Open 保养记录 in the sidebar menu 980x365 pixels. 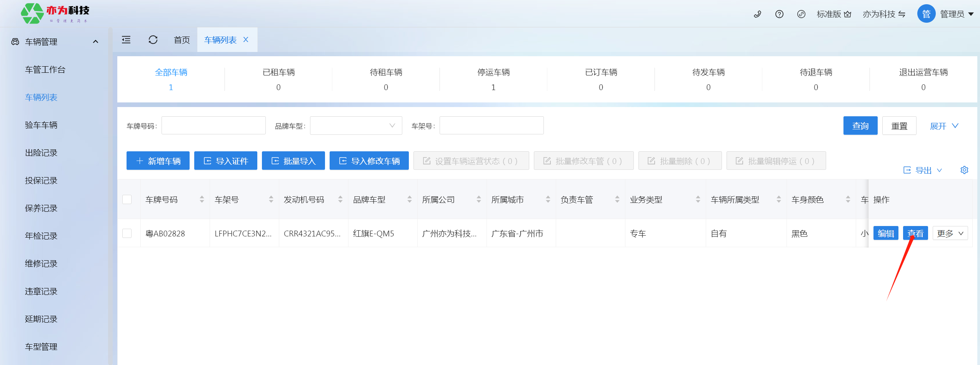click(41, 208)
